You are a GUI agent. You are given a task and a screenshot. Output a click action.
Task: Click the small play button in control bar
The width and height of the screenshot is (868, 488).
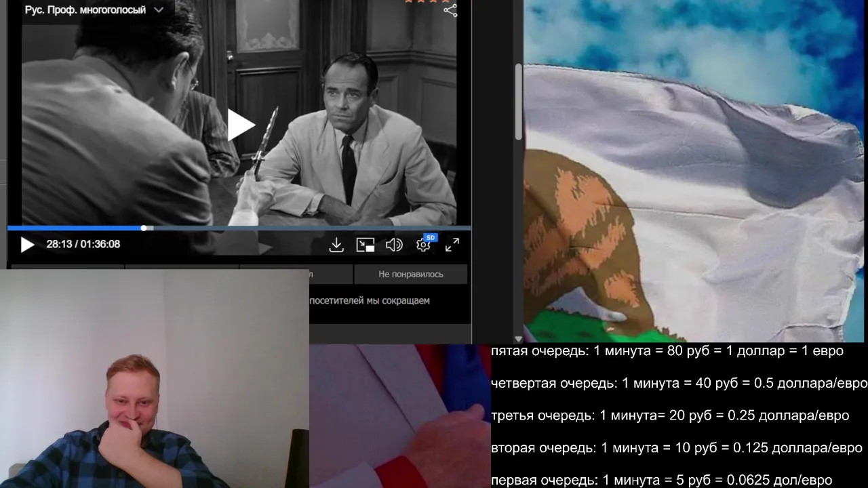tap(27, 245)
